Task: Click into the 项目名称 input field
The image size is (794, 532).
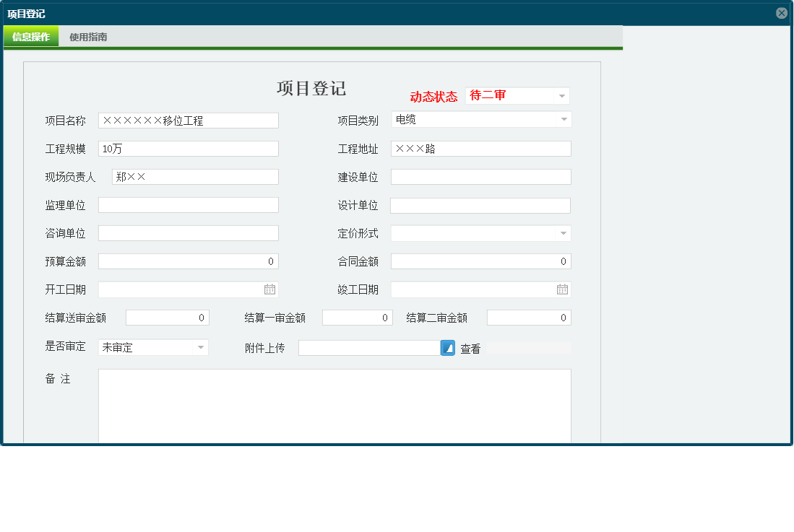Action: [x=188, y=120]
